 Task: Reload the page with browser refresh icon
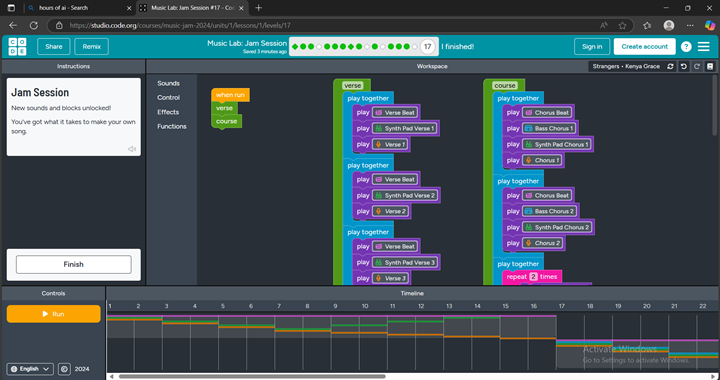pos(34,26)
